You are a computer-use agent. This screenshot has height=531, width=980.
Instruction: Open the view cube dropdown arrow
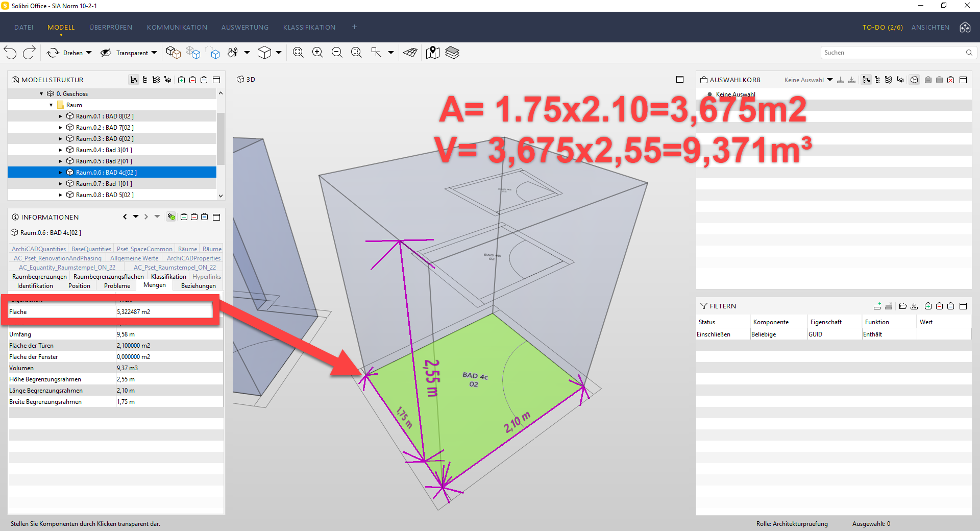tap(279, 53)
